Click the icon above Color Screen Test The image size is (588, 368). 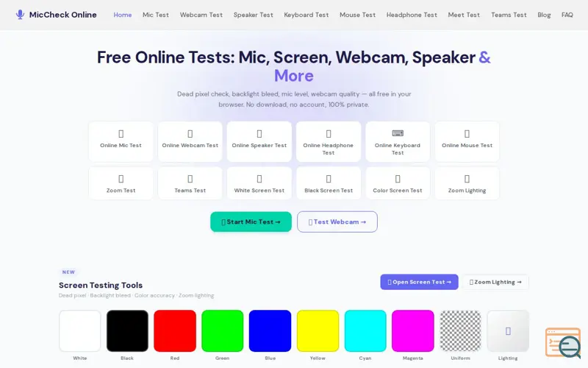(x=398, y=179)
